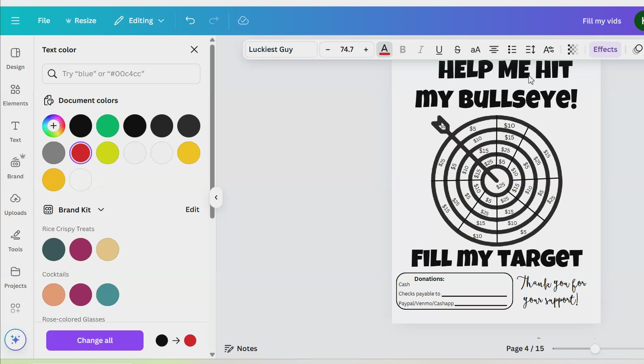Click the Change all button
The height and width of the screenshot is (364, 644).
[x=95, y=340]
